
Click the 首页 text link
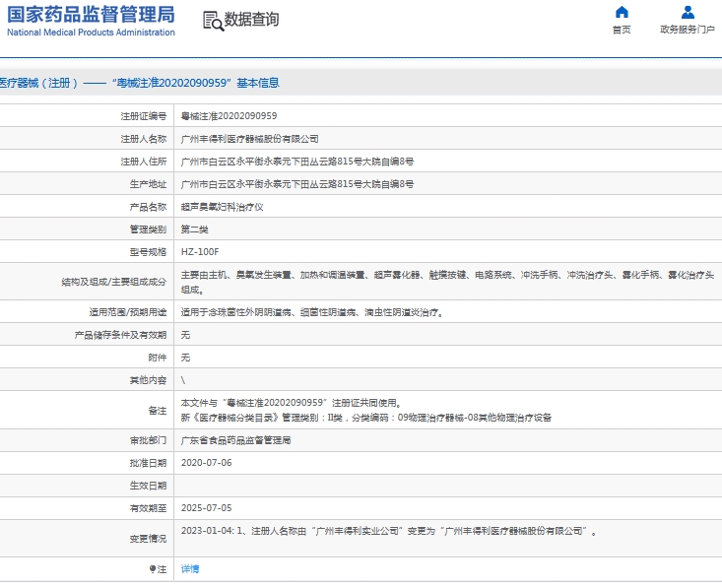coord(622,30)
